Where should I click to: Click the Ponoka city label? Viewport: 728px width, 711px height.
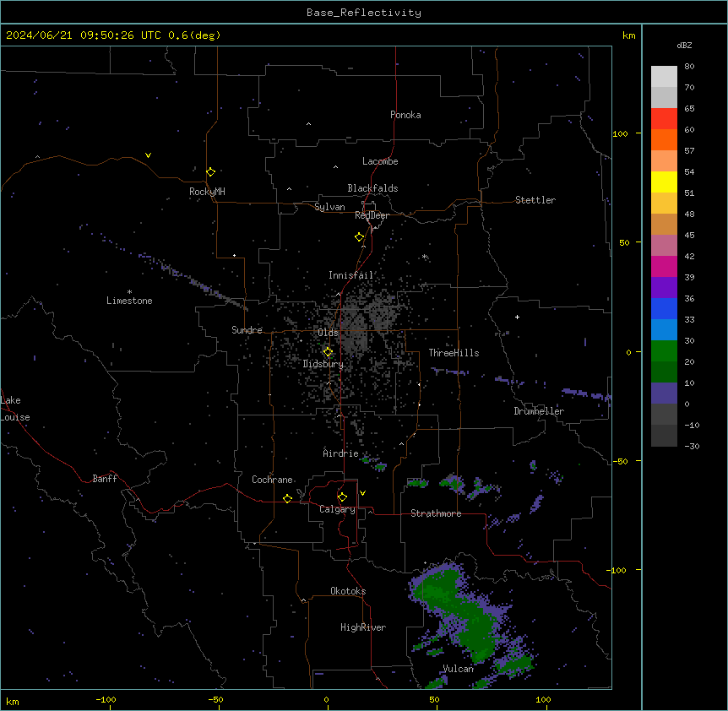(405, 115)
